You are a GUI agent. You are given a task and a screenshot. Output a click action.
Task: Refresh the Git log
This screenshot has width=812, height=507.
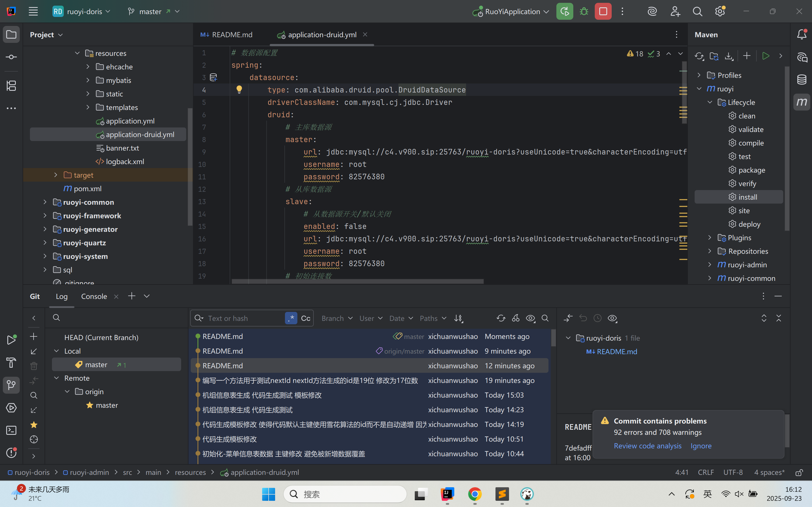(x=501, y=318)
